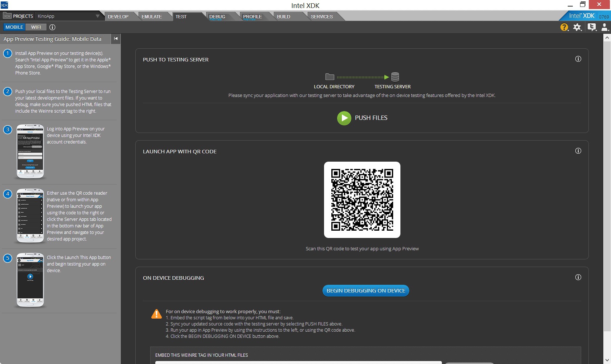
Task: Show info for Push to Testing Server
Action: (578, 59)
